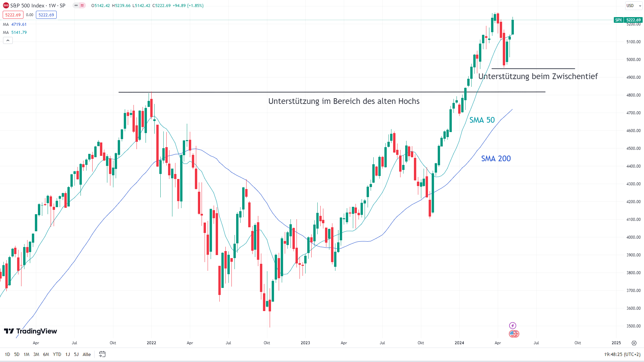Click the S&P 500 Index symbol title

pos(38,5)
